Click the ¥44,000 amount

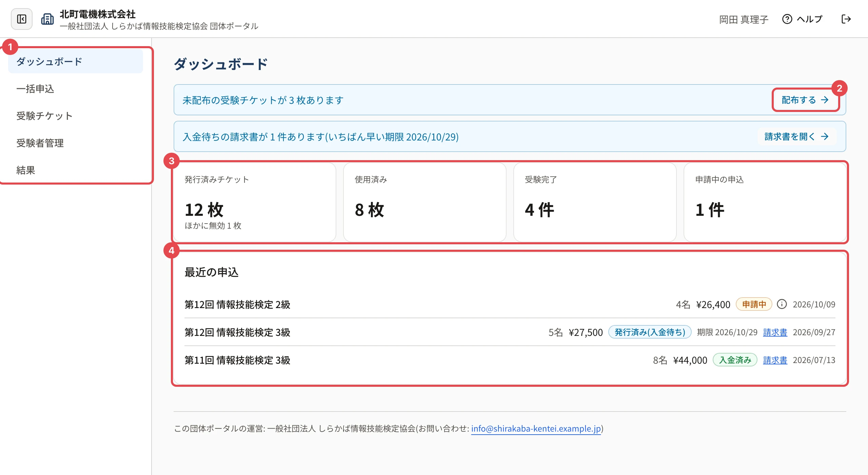click(690, 360)
